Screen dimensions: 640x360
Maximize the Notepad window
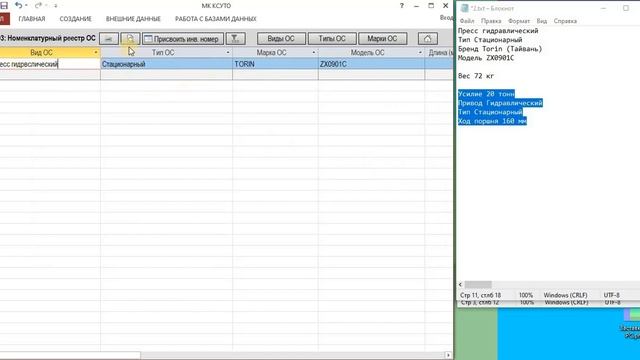[626, 8]
